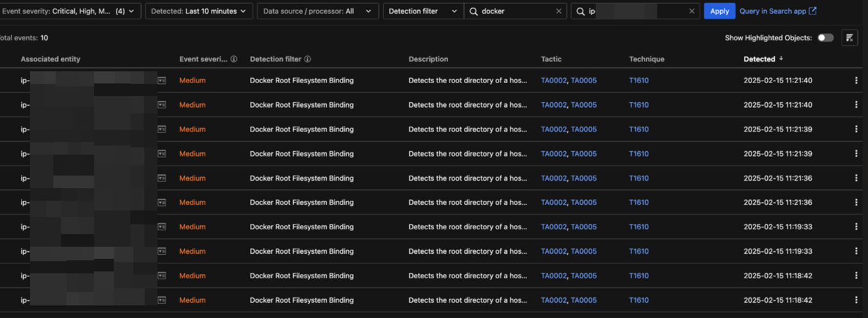Click the Tactic column header

pyautogui.click(x=551, y=59)
